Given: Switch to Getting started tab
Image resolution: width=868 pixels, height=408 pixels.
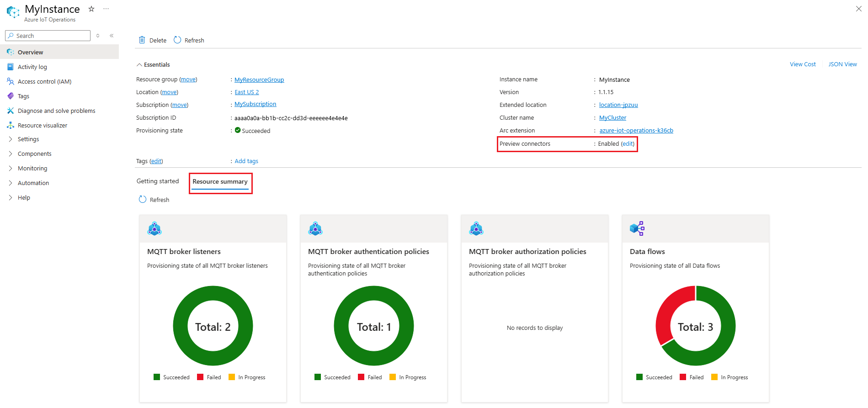Looking at the screenshot, I should pos(158,181).
